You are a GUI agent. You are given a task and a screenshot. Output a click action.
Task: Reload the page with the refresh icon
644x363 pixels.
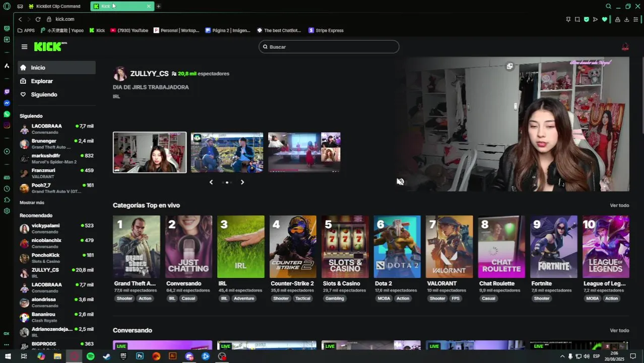pos(38,19)
